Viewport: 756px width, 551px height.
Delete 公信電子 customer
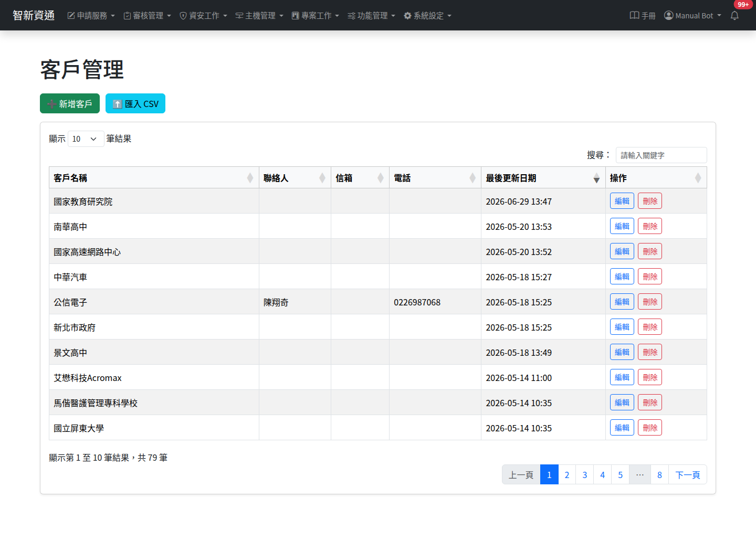click(650, 302)
